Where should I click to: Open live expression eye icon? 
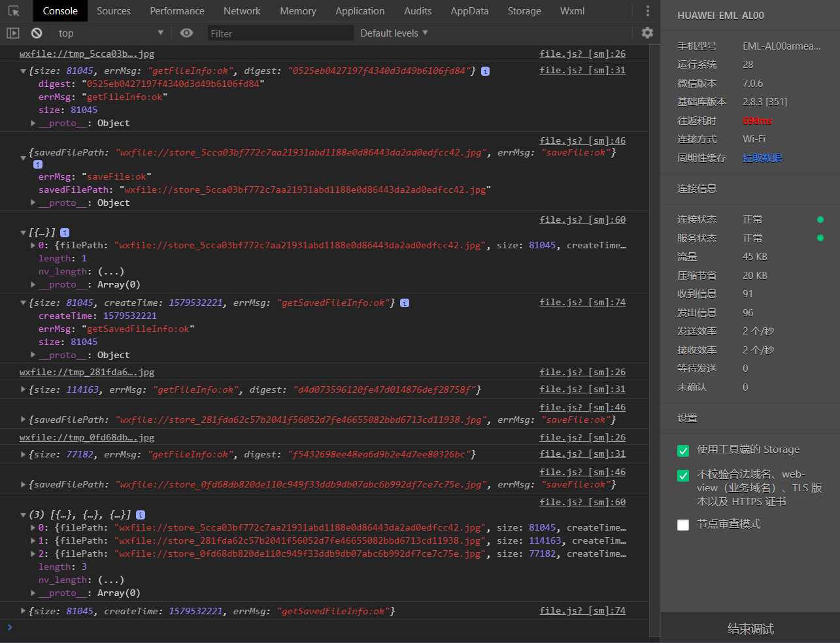[186, 33]
